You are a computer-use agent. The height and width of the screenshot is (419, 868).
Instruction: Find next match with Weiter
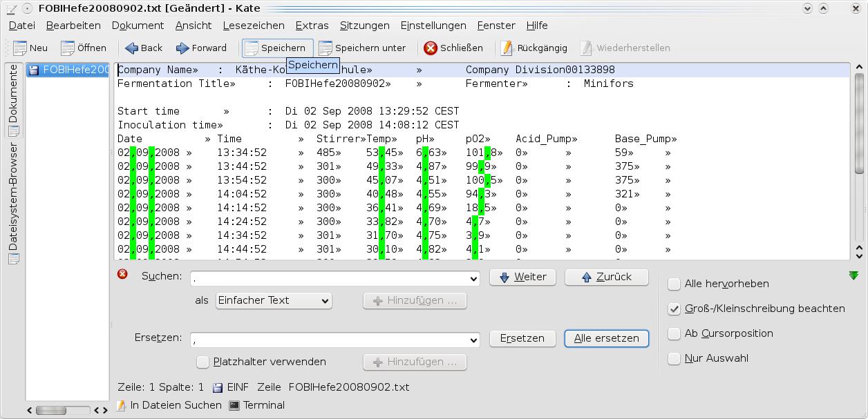coord(523,277)
